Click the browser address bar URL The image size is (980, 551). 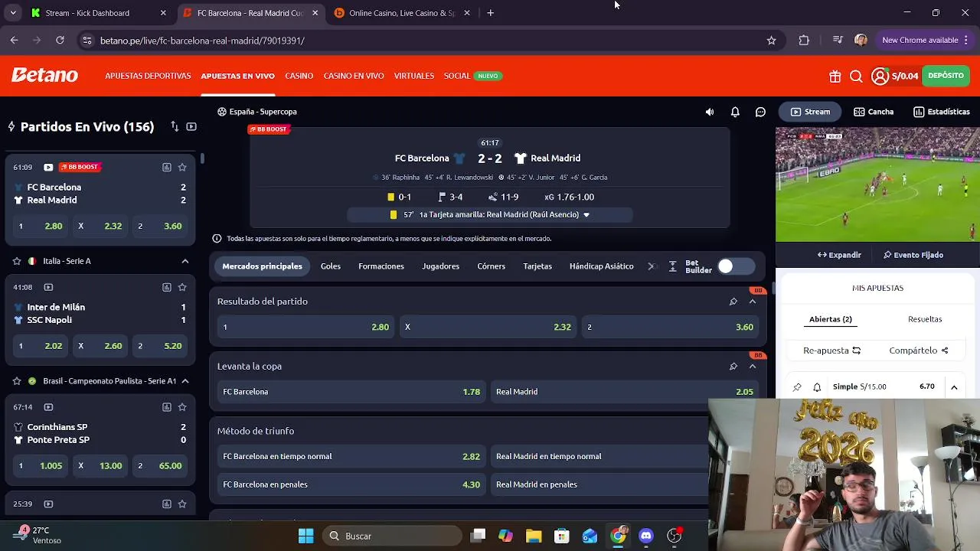coord(202,41)
